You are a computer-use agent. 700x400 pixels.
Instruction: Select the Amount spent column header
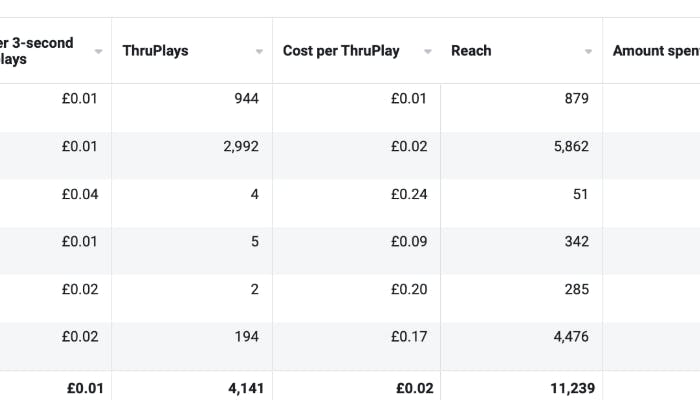pos(654,50)
